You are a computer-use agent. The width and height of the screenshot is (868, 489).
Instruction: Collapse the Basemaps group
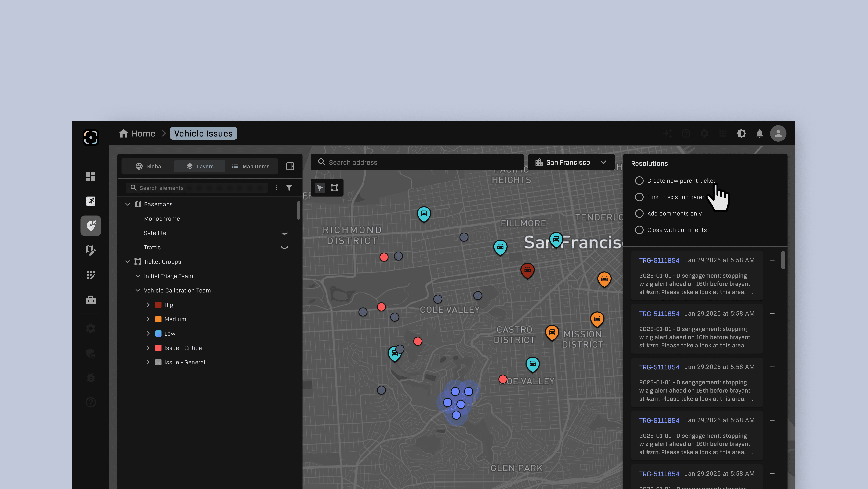127,204
